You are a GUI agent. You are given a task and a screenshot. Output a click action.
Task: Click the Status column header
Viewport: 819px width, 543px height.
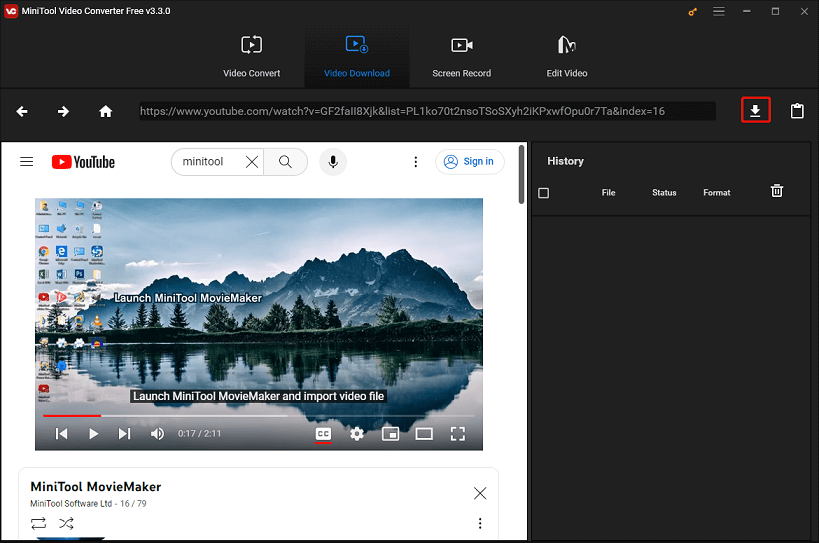[664, 193]
